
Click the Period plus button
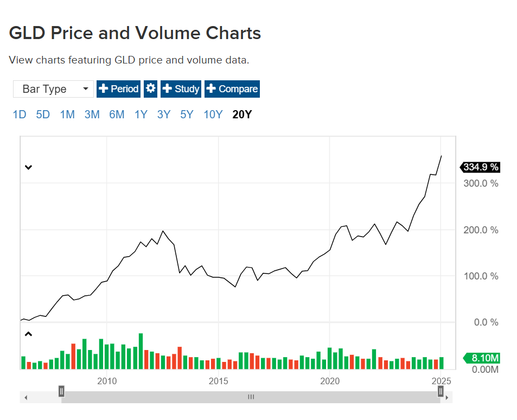(x=118, y=89)
